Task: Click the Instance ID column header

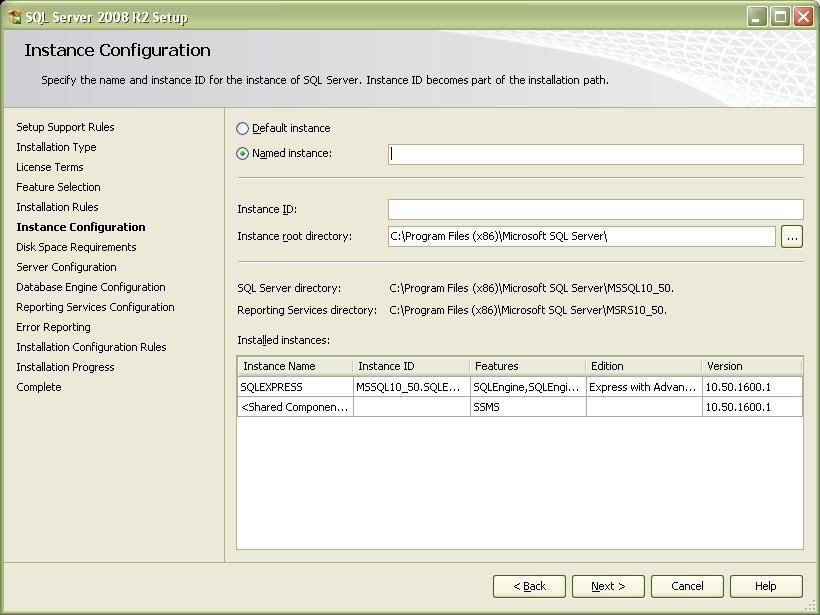Action: [411, 366]
